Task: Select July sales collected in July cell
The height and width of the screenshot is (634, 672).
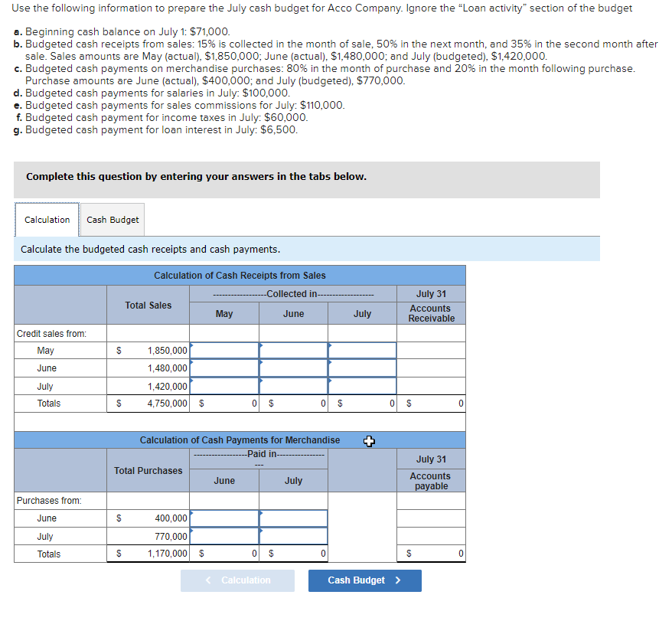Action: coord(362,386)
